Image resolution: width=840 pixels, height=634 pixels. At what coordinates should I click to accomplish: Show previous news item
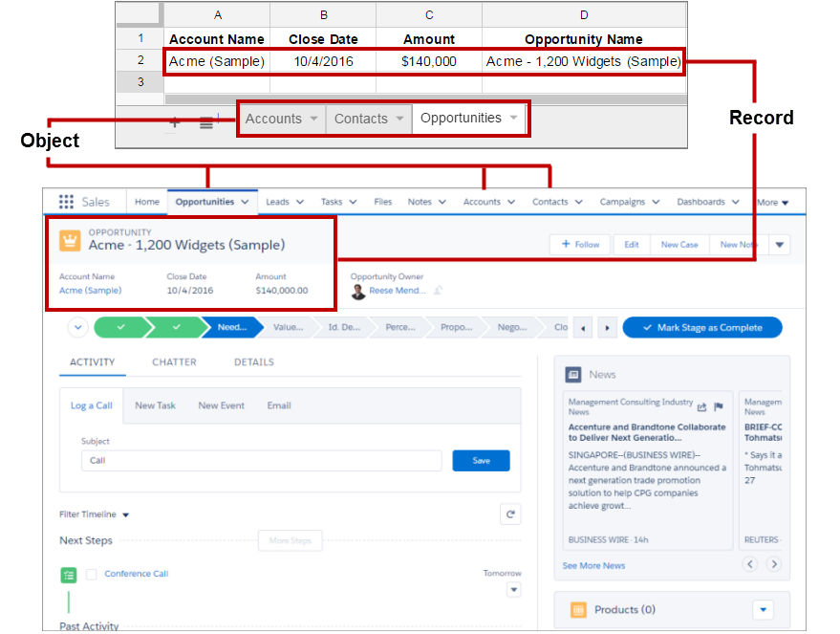750,564
